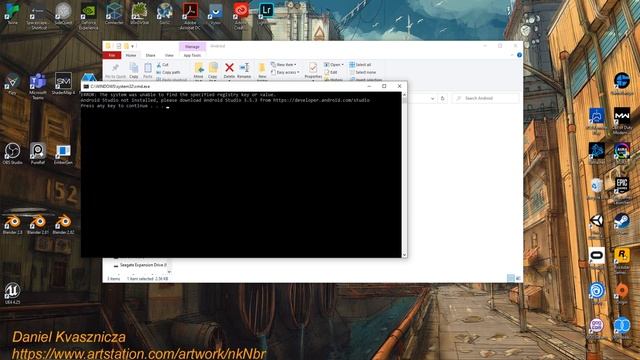The image size is (640, 360).
Task: Click Copy path in the ribbon
Action: [169, 72]
